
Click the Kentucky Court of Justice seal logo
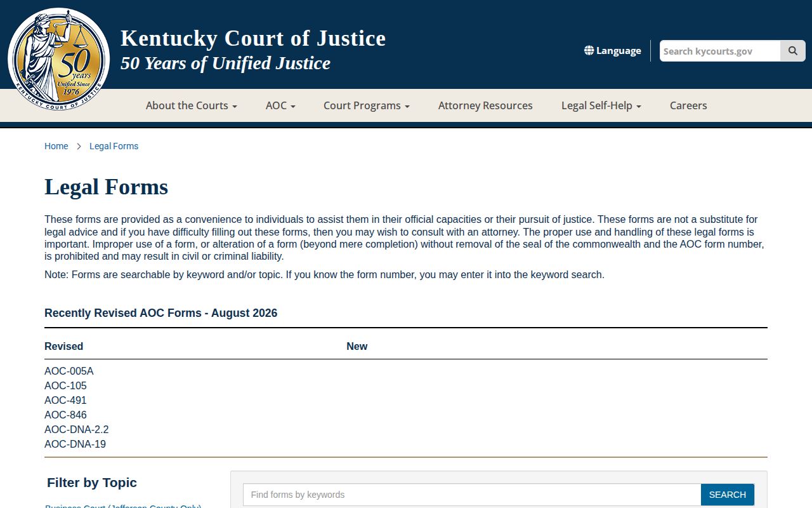pos(58,60)
